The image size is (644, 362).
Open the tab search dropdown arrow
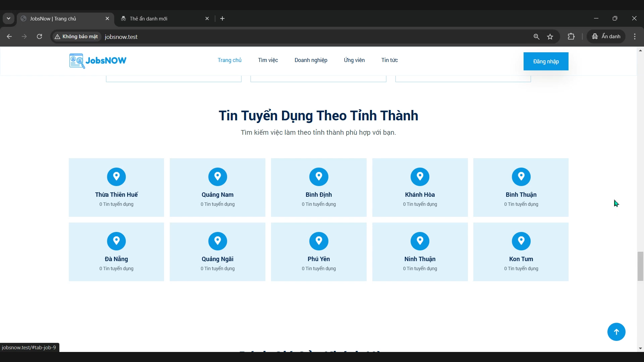tap(9, 19)
